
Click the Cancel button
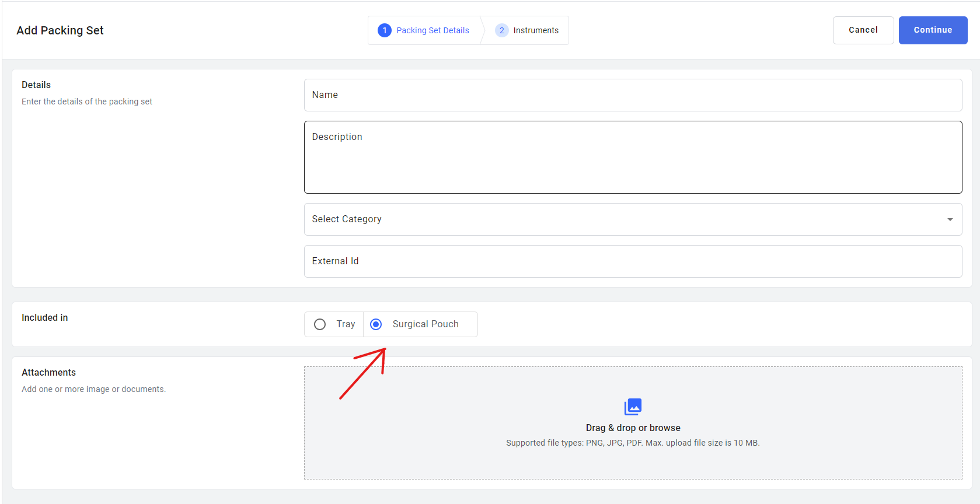click(863, 30)
